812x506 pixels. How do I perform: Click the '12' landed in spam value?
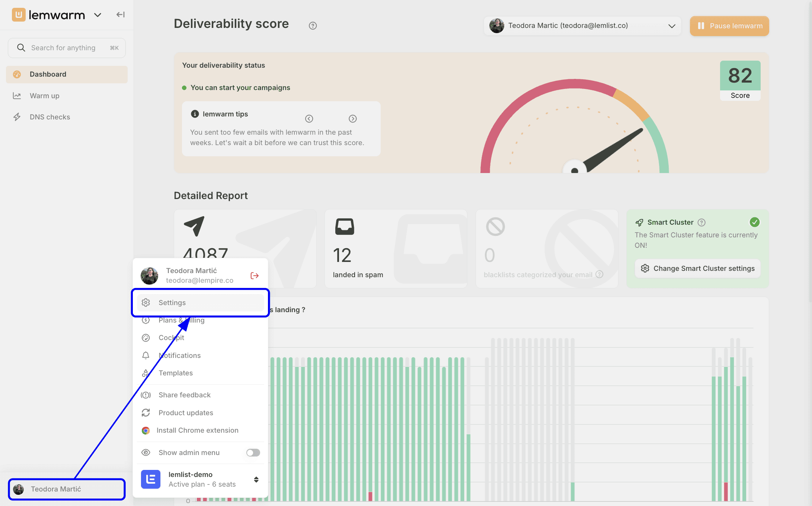(x=342, y=255)
